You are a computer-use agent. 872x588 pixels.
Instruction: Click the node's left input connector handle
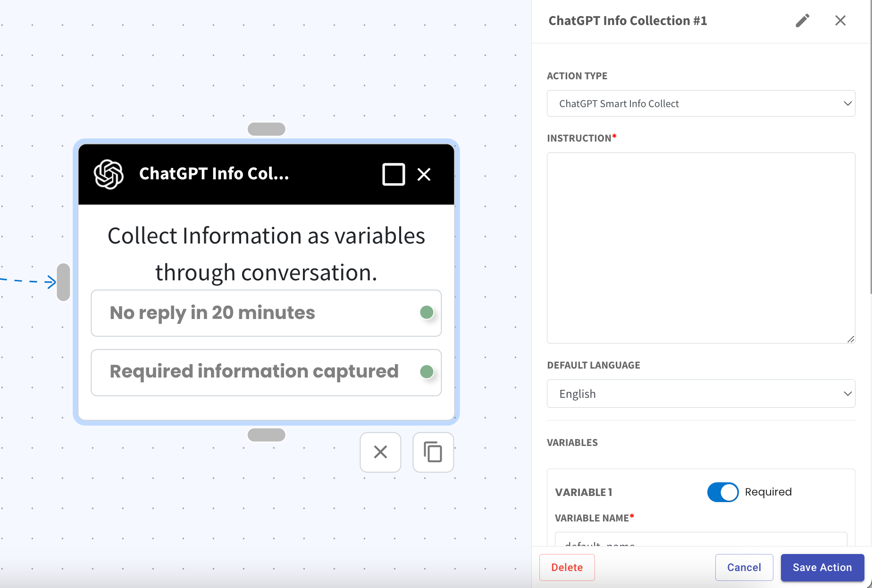(64, 282)
